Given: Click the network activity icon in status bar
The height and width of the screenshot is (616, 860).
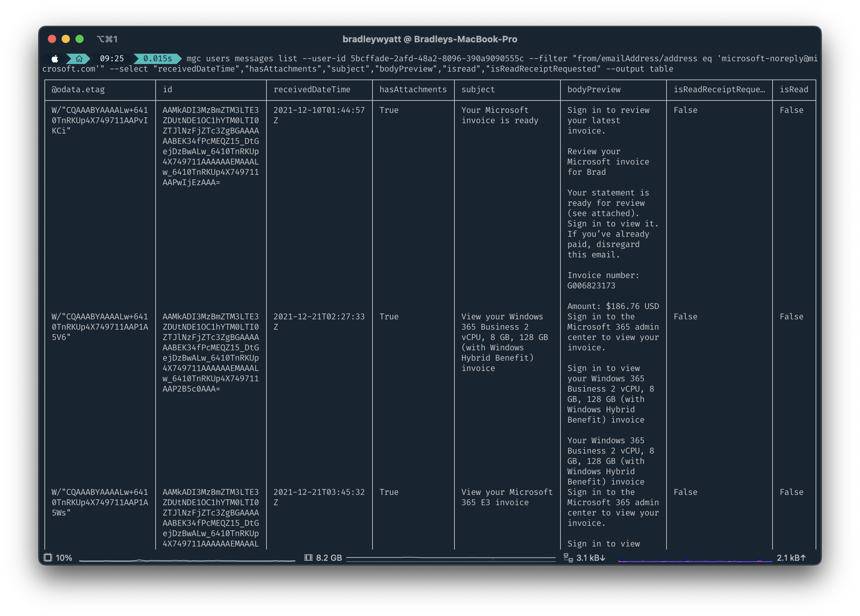Looking at the screenshot, I should coord(568,557).
